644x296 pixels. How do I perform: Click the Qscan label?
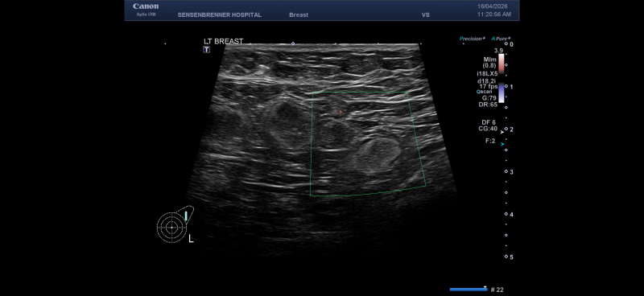pos(485,92)
